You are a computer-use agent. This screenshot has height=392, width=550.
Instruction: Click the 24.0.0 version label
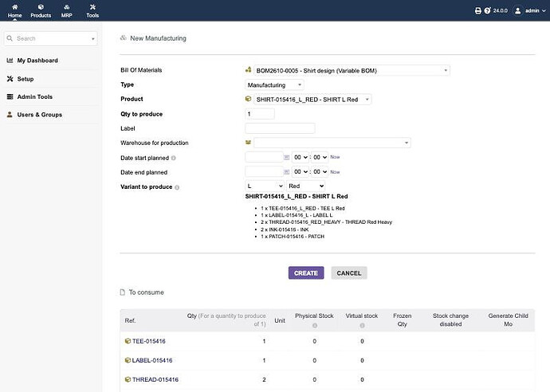coord(501,10)
